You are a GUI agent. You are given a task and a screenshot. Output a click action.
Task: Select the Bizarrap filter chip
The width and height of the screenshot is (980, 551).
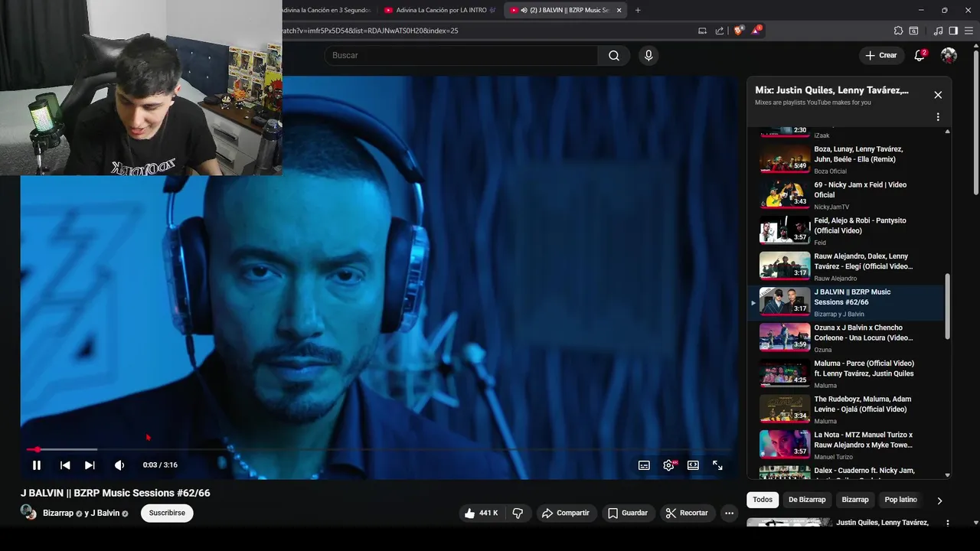pyautogui.click(x=855, y=500)
